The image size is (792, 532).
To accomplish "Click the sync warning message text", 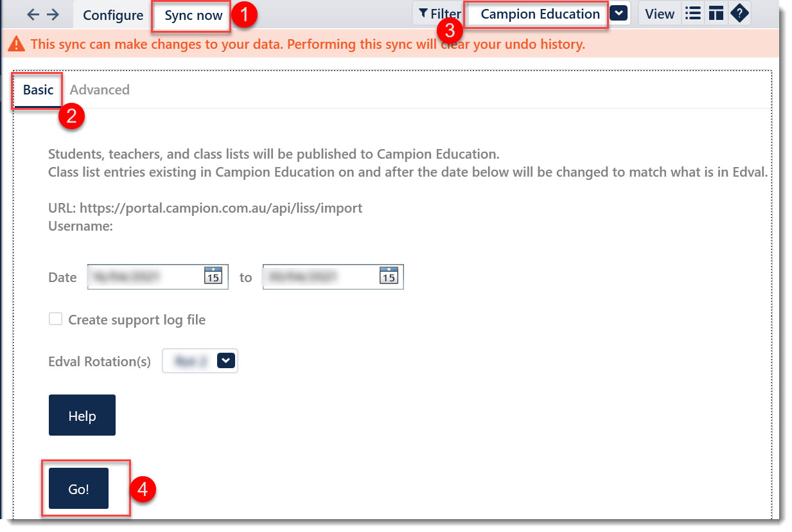I will pos(308,44).
